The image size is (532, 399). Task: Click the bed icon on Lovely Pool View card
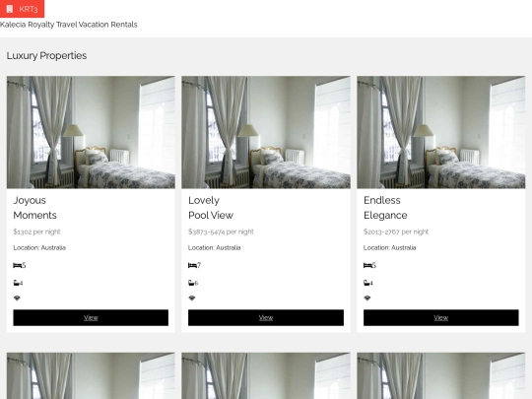pyautogui.click(x=192, y=265)
